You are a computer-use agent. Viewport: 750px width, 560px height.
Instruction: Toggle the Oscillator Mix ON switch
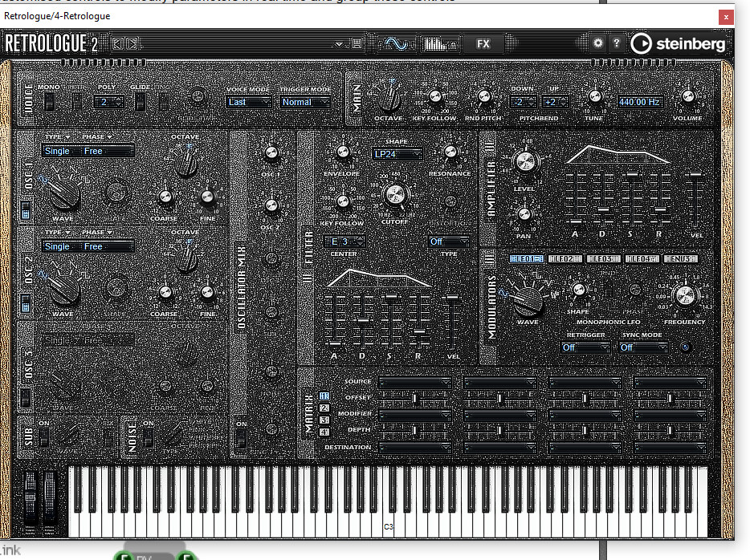[242, 438]
